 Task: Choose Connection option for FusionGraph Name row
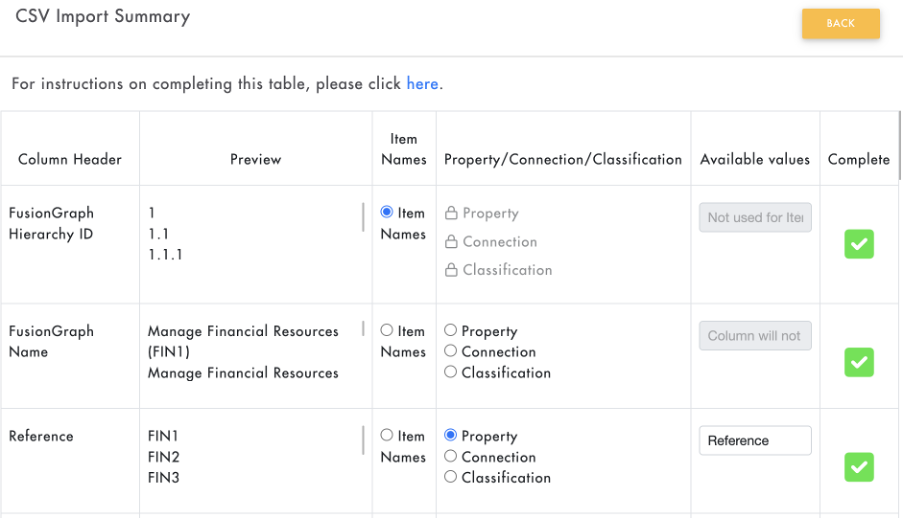coord(451,351)
